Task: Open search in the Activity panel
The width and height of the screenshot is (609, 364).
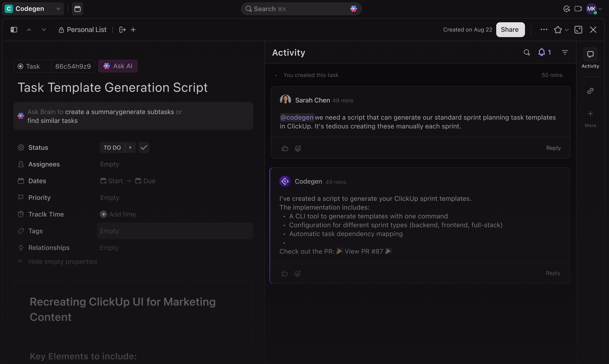Action: [x=527, y=52]
